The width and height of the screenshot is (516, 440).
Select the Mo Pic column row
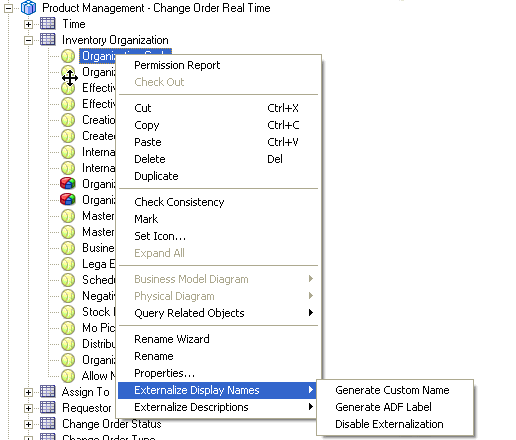point(99,328)
